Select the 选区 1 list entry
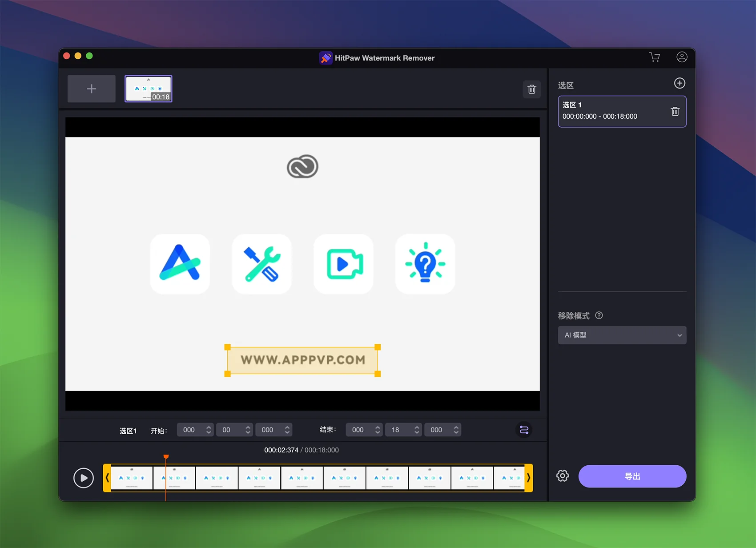The width and height of the screenshot is (756, 548). click(x=622, y=111)
